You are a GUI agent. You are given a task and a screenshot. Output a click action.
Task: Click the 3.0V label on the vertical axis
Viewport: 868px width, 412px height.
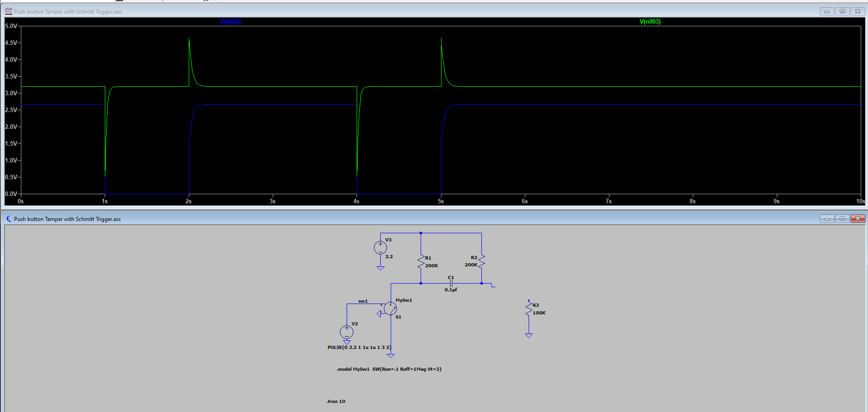(x=11, y=93)
